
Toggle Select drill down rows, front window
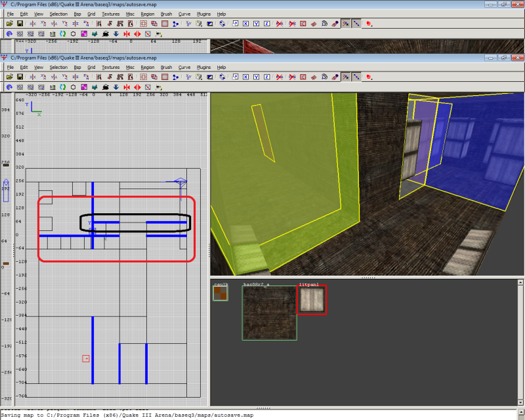click(x=356, y=77)
